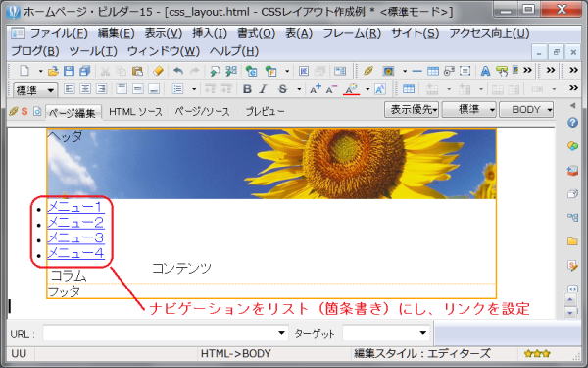Click the Open folder icon in toolbar
The height and width of the screenshot is (368, 588).
click(x=53, y=71)
